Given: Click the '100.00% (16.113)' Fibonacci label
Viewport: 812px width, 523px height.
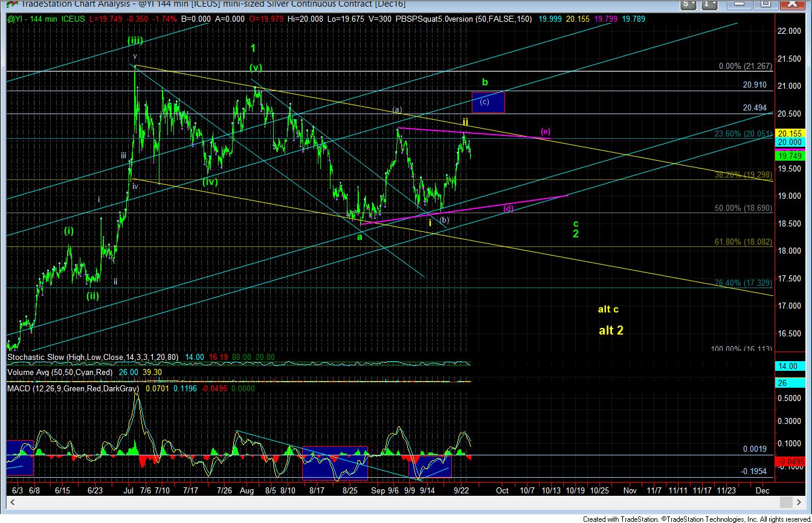Looking at the screenshot, I should (x=741, y=349).
